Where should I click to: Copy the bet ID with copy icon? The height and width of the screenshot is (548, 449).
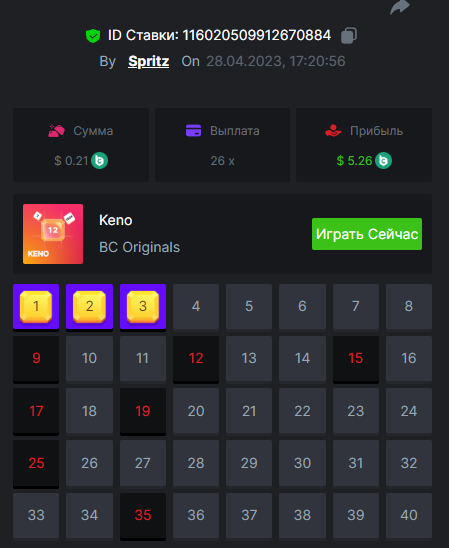point(349,36)
